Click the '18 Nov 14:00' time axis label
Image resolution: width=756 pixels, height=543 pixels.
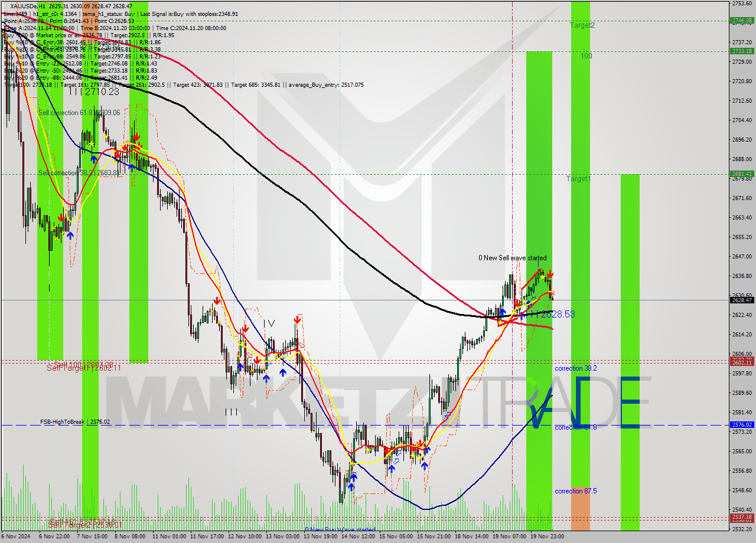pos(471,537)
